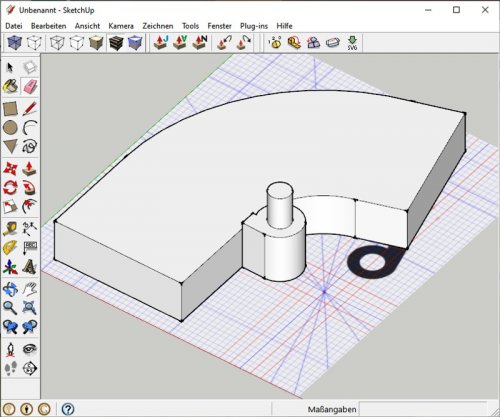Toggle X-ray face style

coord(14,43)
